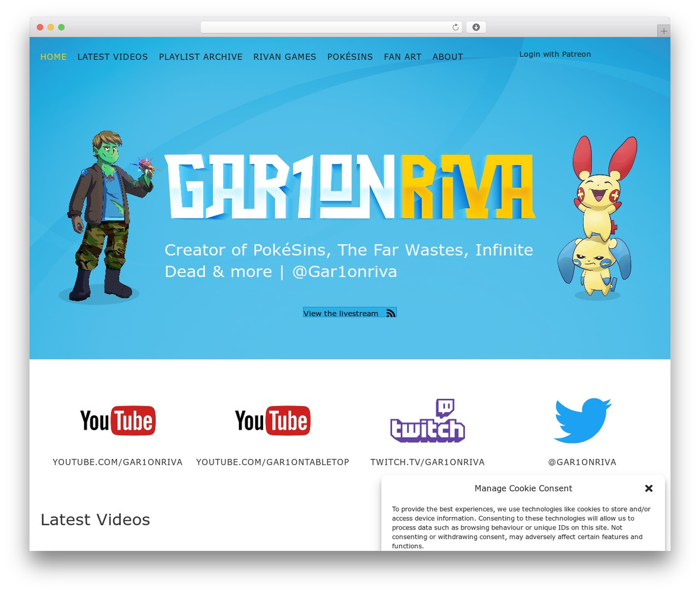Screen dimensions: 700x593
Task: Open the About menu item
Action: pyautogui.click(x=448, y=57)
